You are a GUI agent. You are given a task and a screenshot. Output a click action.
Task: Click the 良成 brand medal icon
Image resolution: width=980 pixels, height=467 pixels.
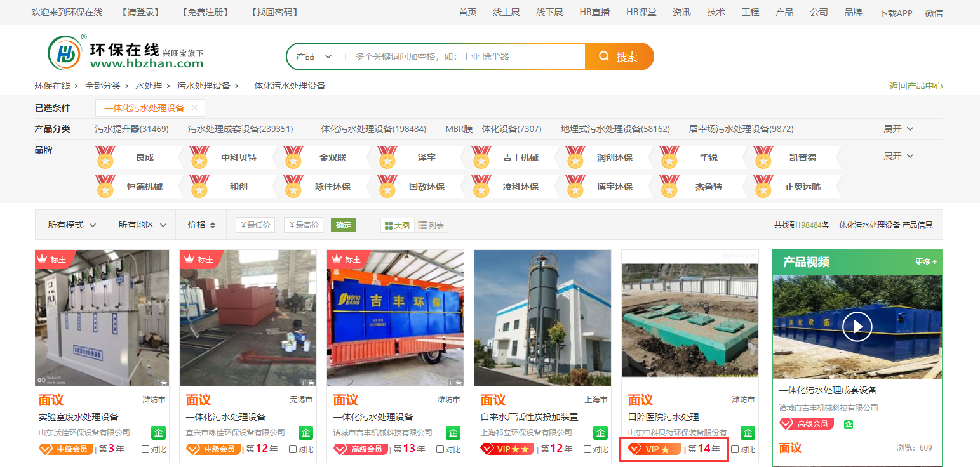[x=105, y=157]
